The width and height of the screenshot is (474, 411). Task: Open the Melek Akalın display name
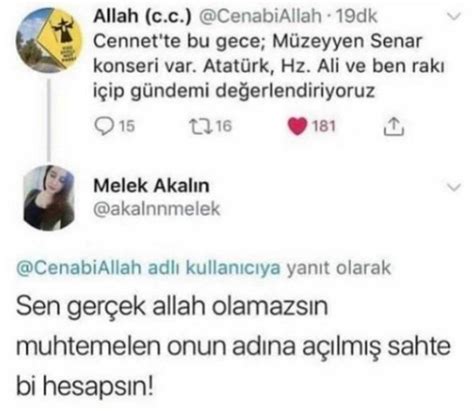click(151, 186)
